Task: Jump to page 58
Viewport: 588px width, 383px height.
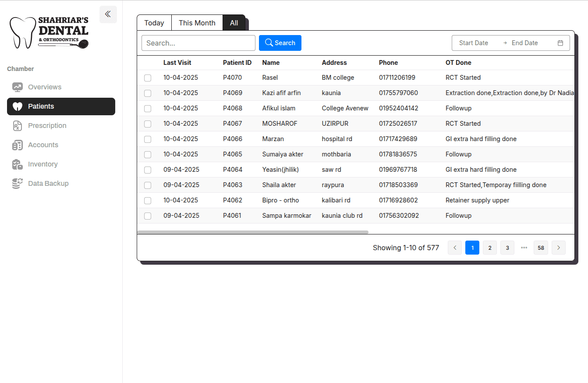Action: [x=541, y=248]
